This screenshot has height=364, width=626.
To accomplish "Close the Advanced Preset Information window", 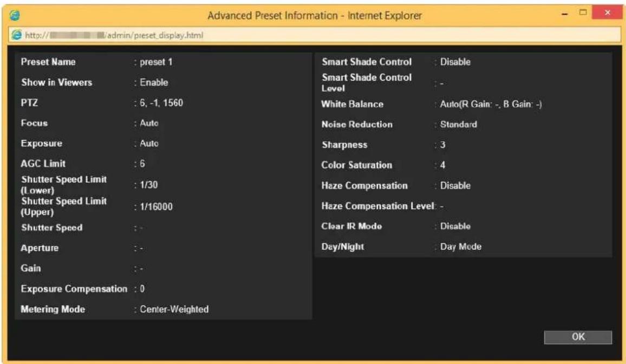I will coord(607,13).
